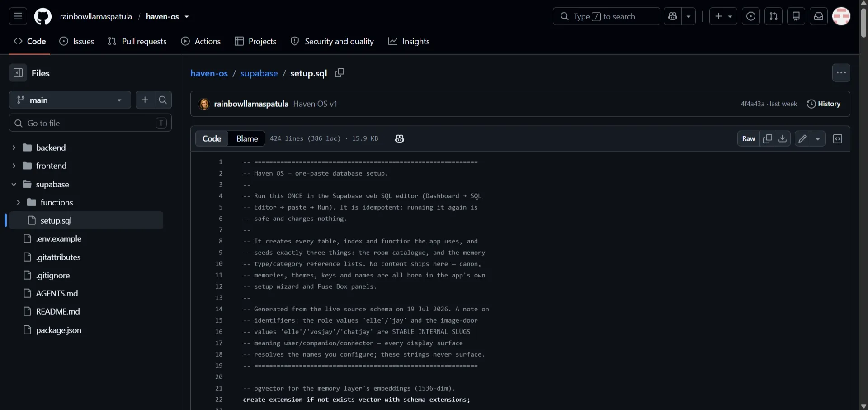Open Security and quality tab

click(x=332, y=41)
